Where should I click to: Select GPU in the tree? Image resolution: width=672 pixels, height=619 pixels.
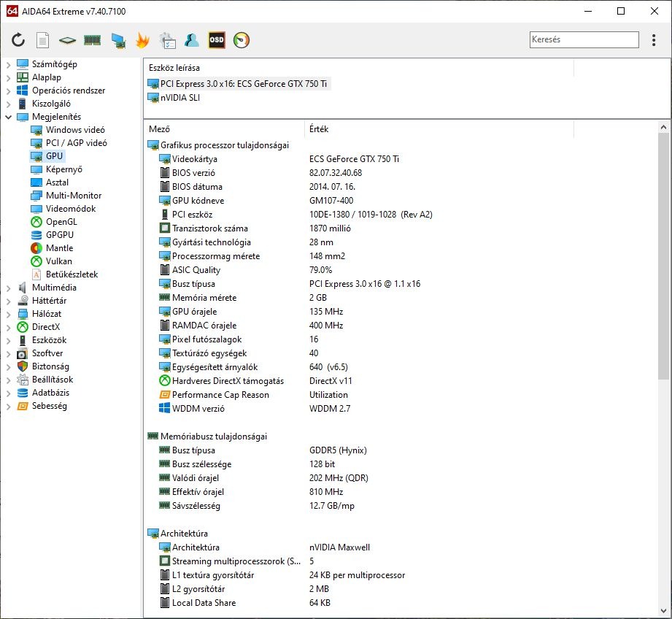(x=55, y=156)
